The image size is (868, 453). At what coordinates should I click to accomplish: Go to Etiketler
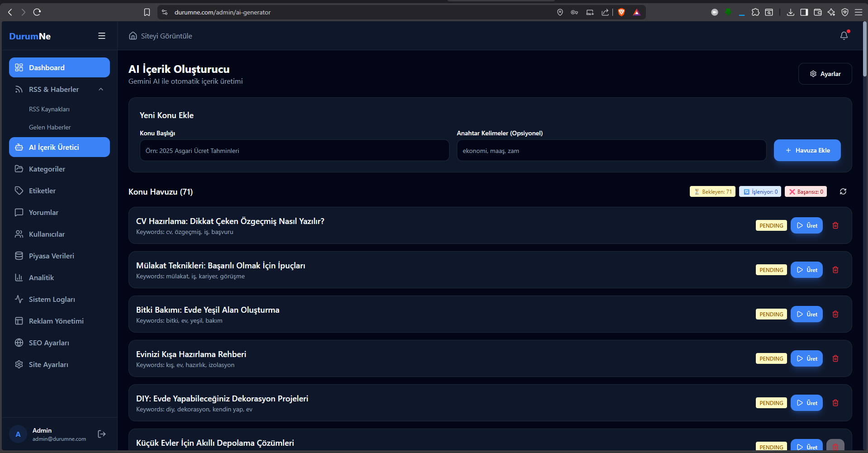pyautogui.click(x=59, y=191)
